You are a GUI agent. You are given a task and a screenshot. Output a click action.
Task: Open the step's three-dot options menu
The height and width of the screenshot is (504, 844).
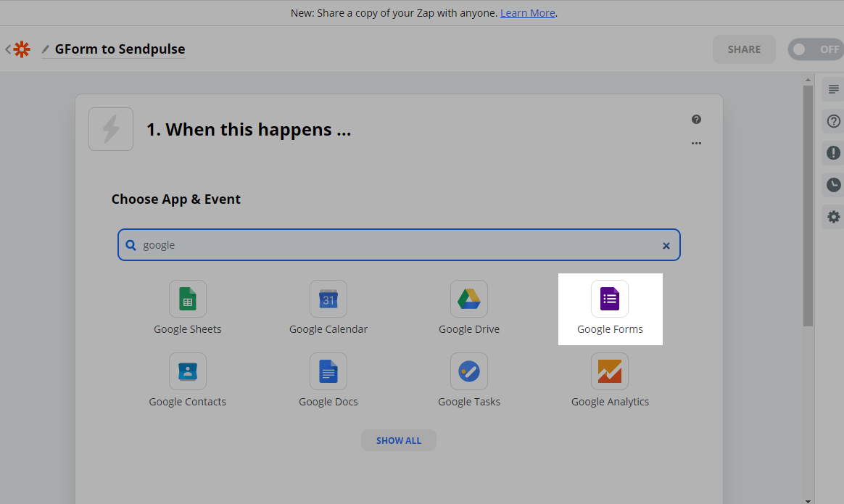pyautogui.click(x=696, y=144)
